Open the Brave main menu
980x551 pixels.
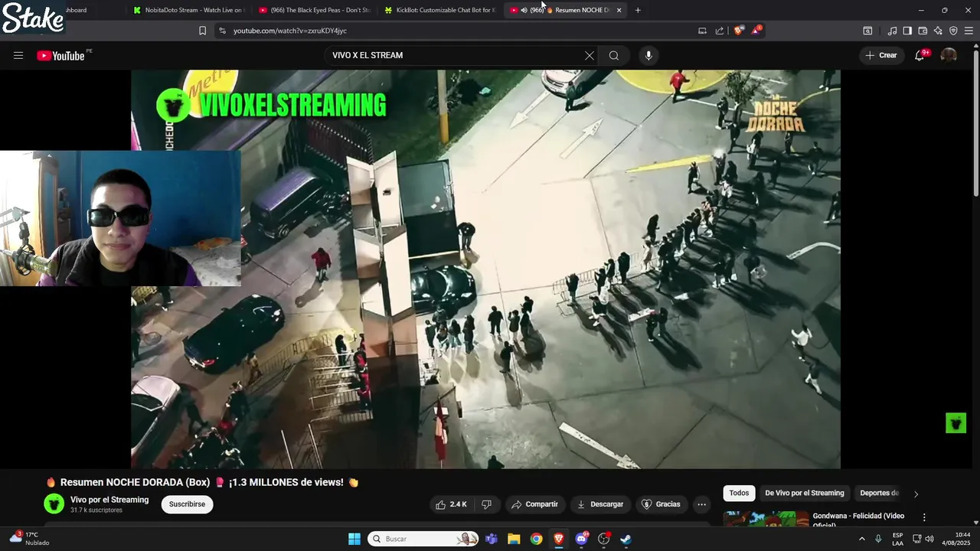pyautogui.click(x=969, y=31)
